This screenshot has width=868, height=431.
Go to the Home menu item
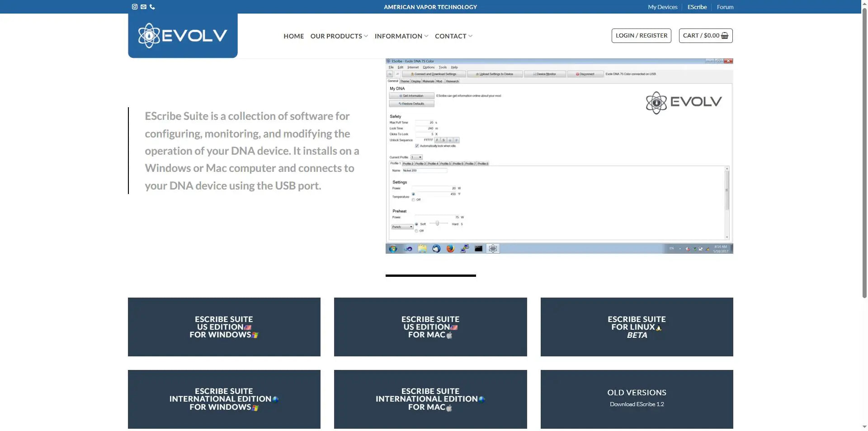pos(293,36)
